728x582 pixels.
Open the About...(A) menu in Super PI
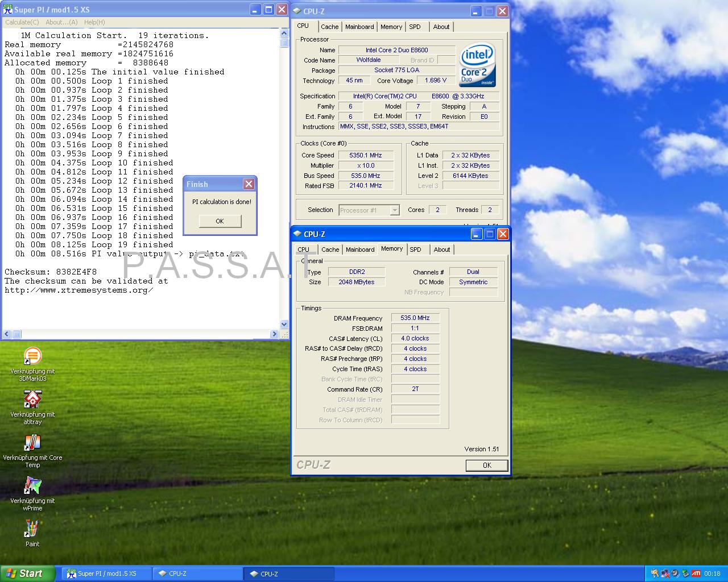pos(61,22)
